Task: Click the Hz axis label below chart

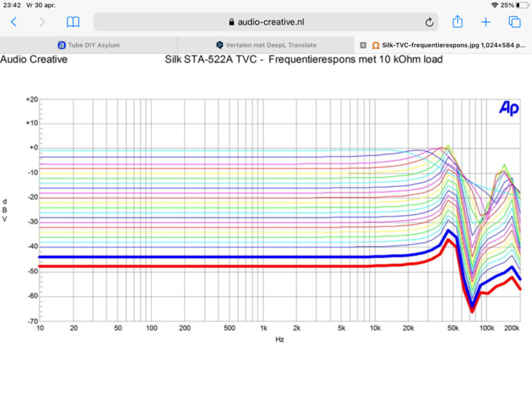Action: tap(280, 339)
